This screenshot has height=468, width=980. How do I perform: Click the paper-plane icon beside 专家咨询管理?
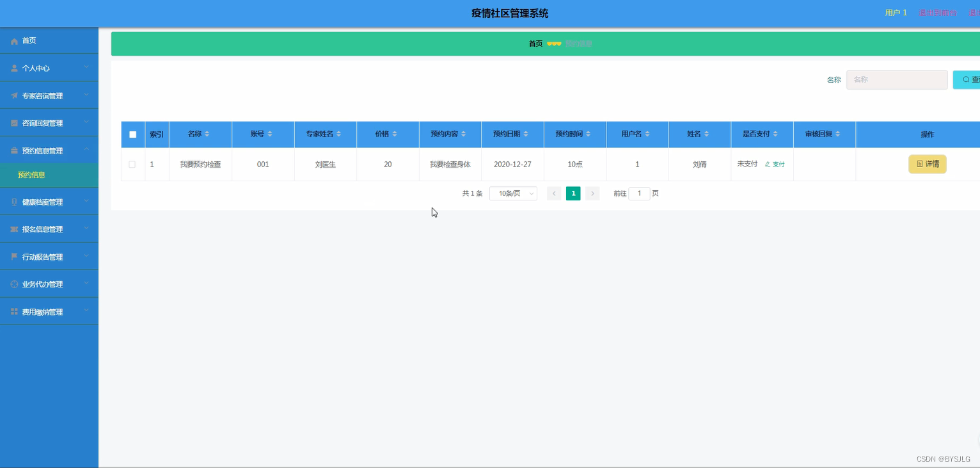tap(14, 96)
